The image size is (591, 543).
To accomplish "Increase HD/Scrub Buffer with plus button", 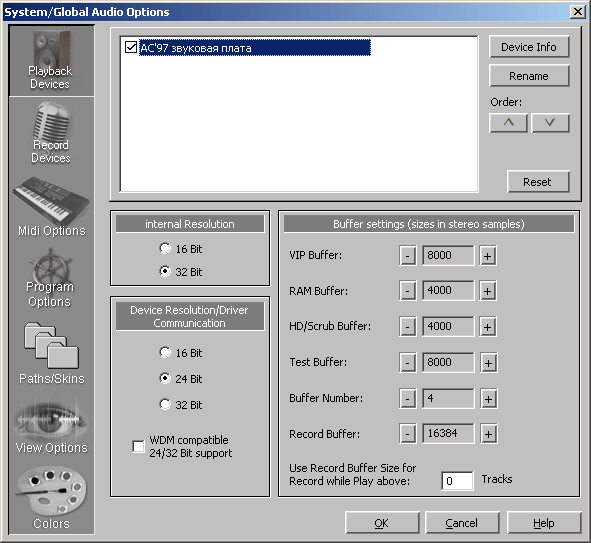I will click(x=488, y=327).
